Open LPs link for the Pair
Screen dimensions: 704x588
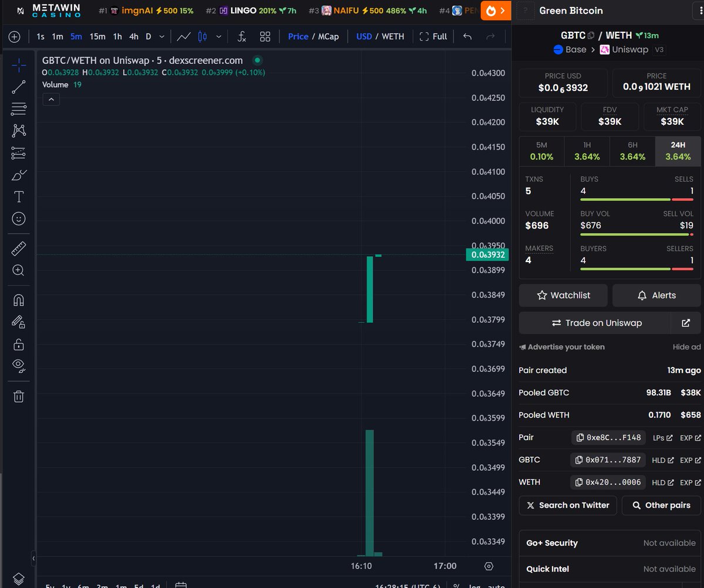point(663,438)
